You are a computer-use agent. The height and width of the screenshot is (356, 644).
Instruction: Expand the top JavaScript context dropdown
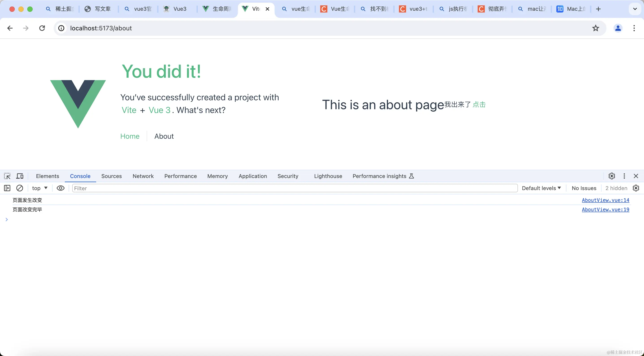[x=40, y=188]
